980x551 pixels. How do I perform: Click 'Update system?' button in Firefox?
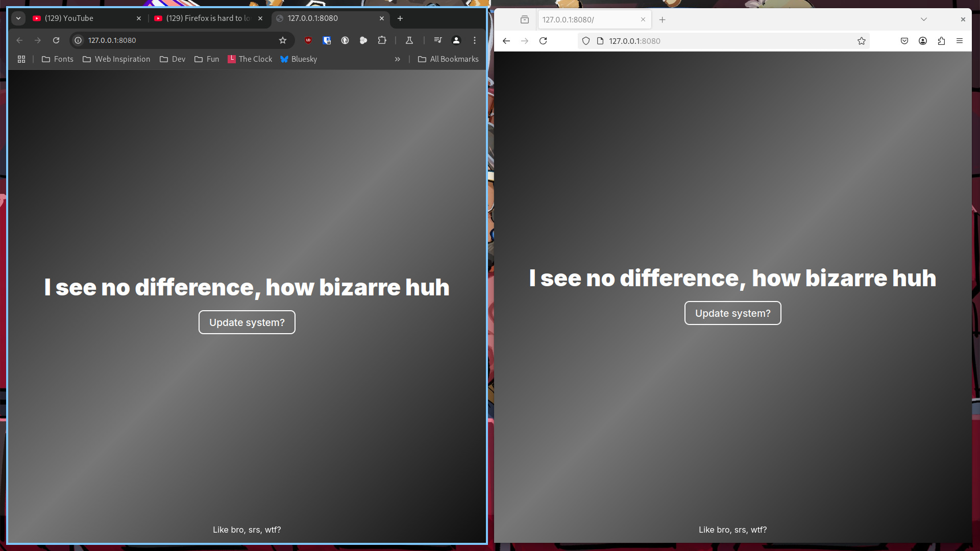pos(733,313)
